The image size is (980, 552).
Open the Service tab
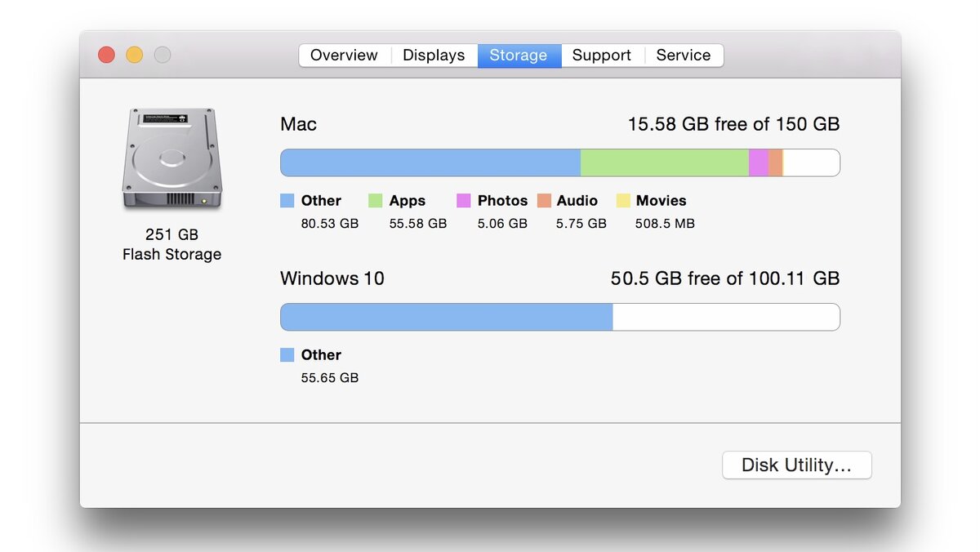(x=684, y=56)
